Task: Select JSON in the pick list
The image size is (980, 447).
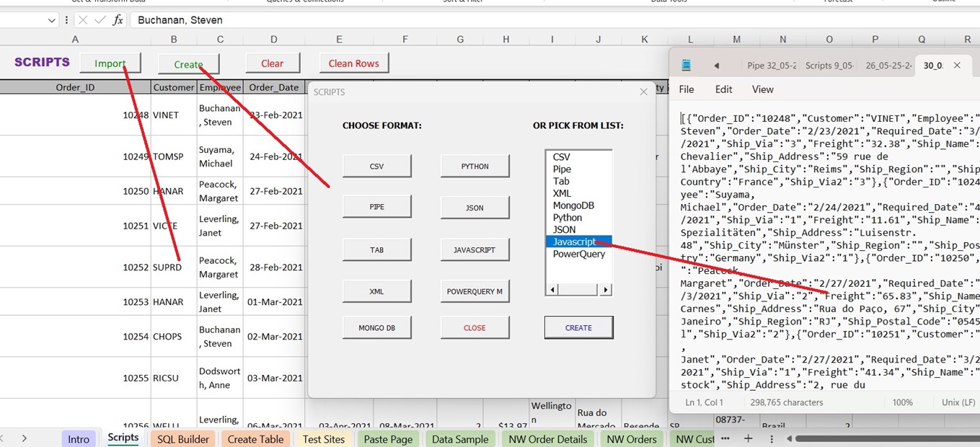Action: point(579,230)
